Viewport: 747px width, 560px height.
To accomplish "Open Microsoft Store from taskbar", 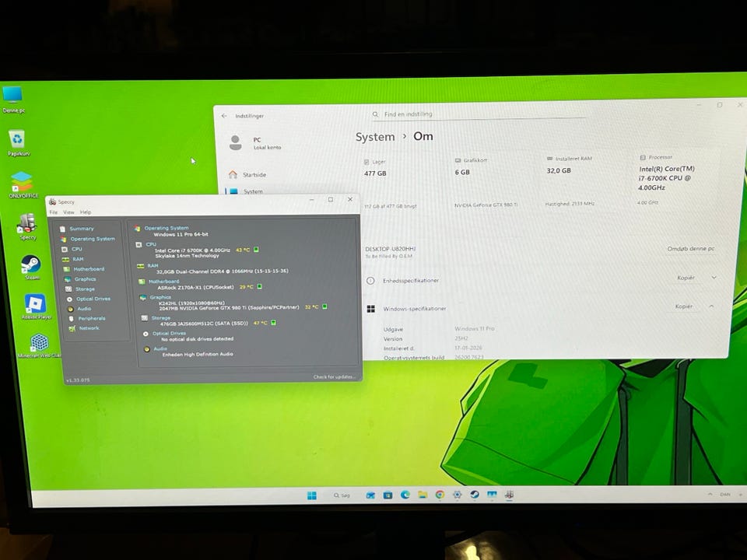I will pos(388,495).
